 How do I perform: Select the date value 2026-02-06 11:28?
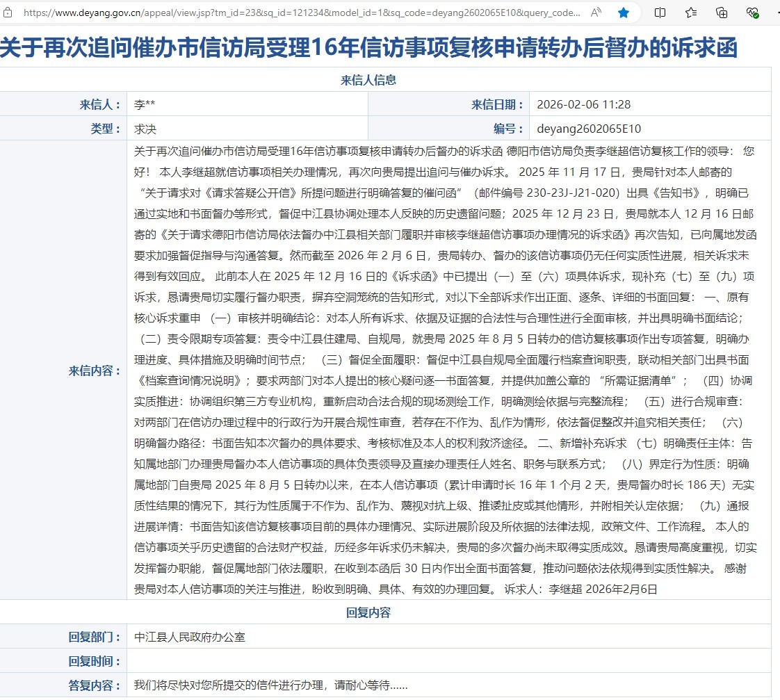pos(584,104)
